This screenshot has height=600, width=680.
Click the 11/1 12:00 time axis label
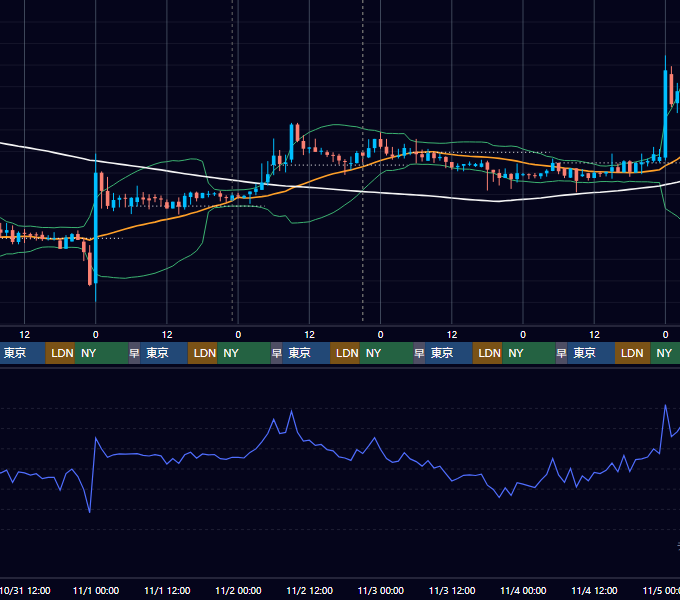coord(167,590)
